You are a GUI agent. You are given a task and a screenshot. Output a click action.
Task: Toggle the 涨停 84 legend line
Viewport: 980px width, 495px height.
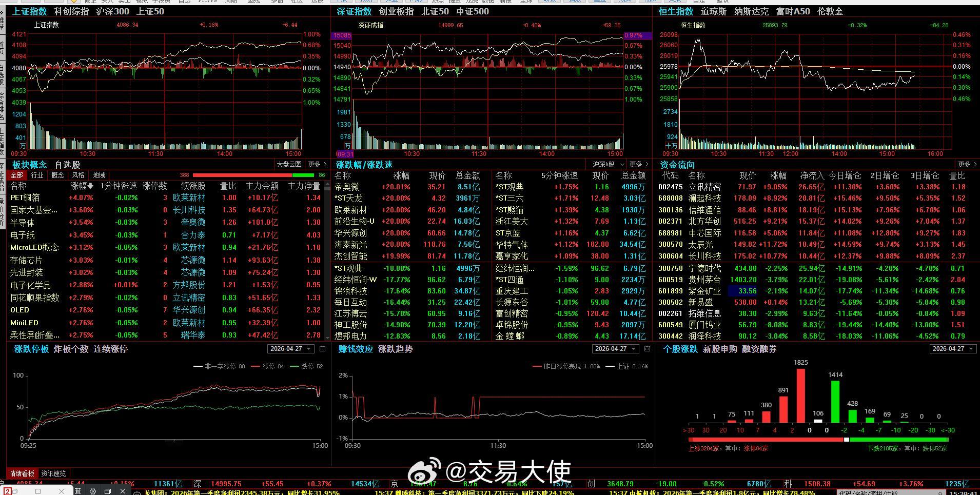(267, 366)
